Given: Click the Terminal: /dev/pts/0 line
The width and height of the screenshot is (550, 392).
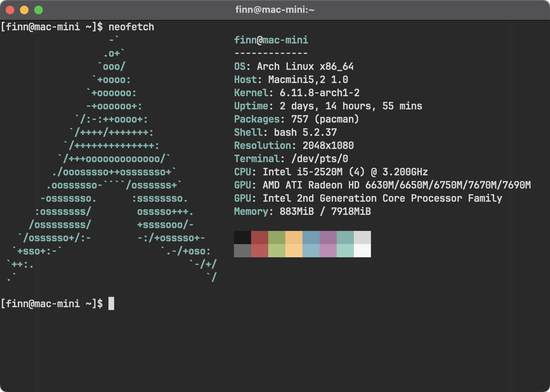Looking at the screenshot, I should tap(291, 159).
